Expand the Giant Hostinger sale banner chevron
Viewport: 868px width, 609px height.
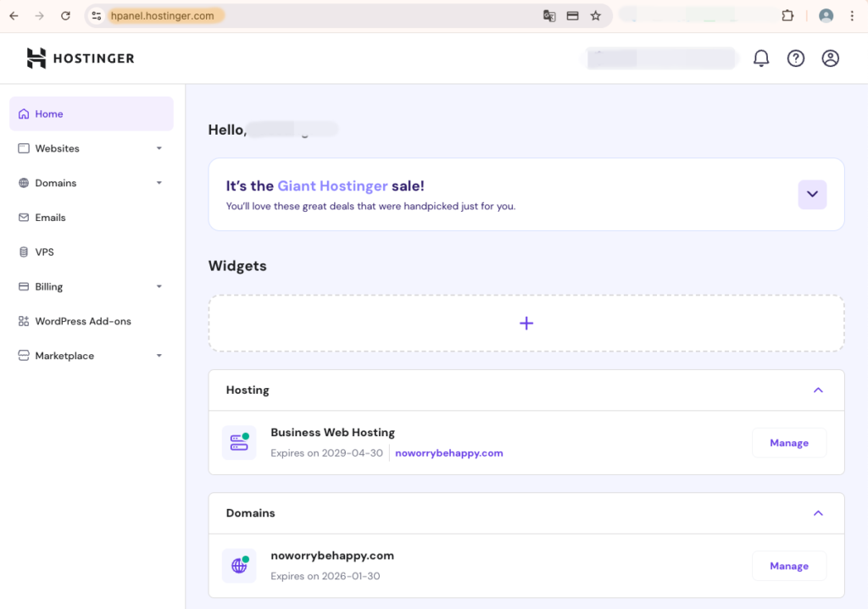(812, 194)
